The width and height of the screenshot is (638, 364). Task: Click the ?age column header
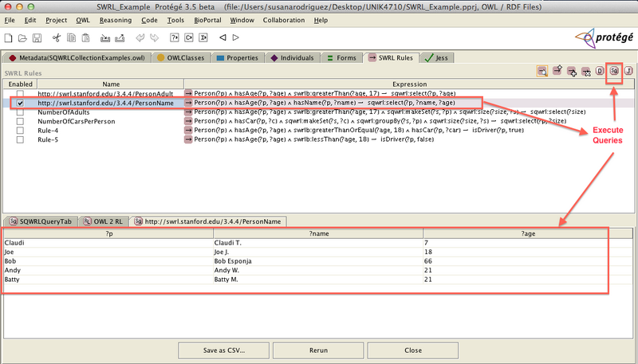528,233
